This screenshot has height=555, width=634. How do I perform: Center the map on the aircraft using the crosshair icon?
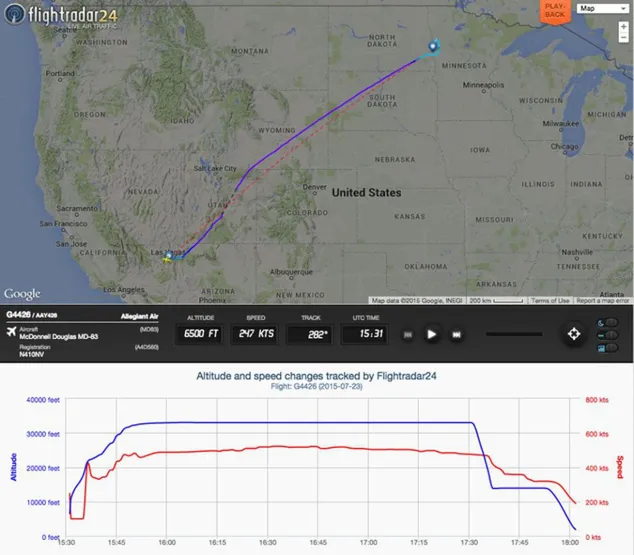click(574, 334)
